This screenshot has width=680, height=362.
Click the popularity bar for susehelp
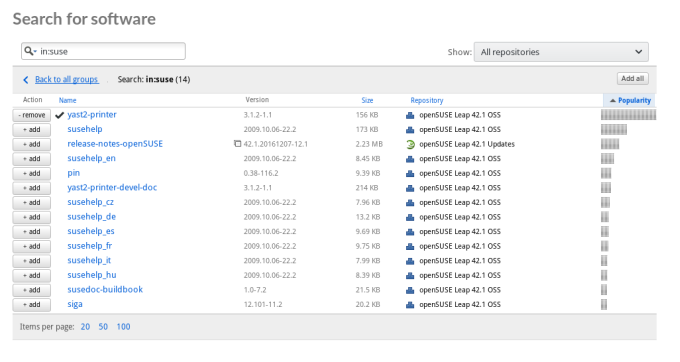[x=614, y=129]
